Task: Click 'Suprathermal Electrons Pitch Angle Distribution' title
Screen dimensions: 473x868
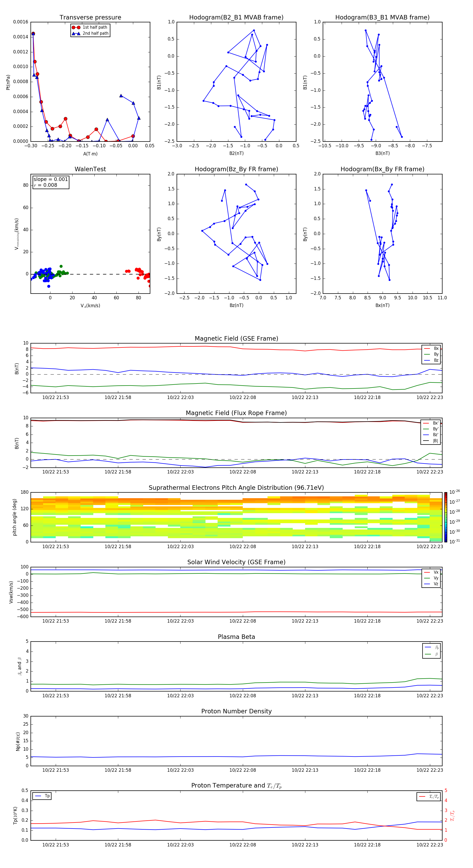Action: coord(236,488)
